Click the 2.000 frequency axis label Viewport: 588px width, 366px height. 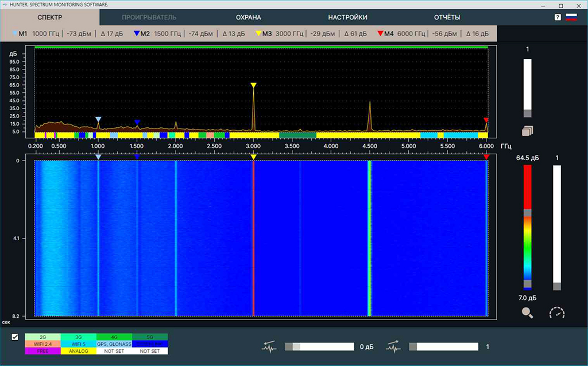tap(176, 146)
